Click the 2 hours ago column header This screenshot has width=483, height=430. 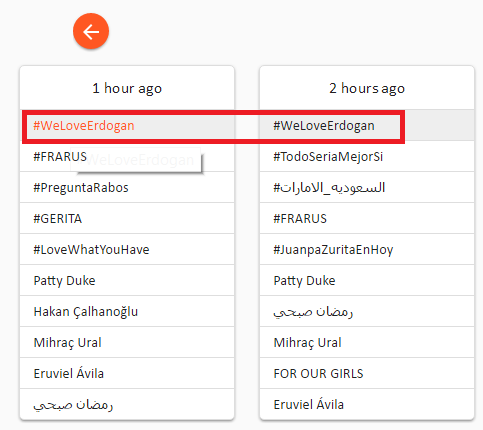click(367, 88)
